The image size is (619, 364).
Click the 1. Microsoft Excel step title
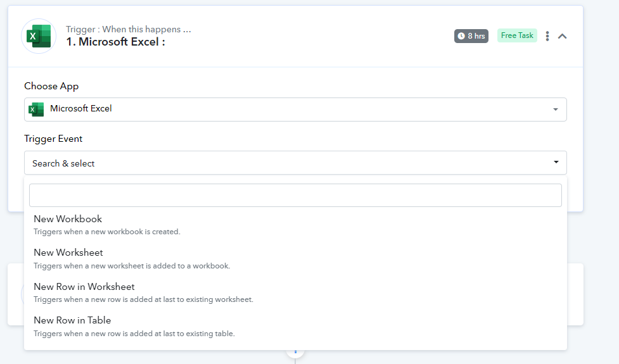click(x=116, y=42)
